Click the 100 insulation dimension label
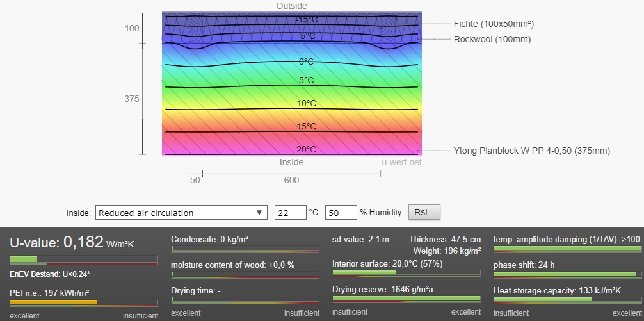Viewport: 644px width, 321px height. [x=132, y=28]
